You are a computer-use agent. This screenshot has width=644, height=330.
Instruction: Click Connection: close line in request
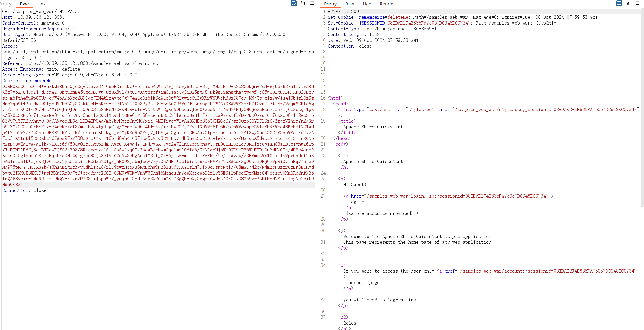(x=24, y=190)
